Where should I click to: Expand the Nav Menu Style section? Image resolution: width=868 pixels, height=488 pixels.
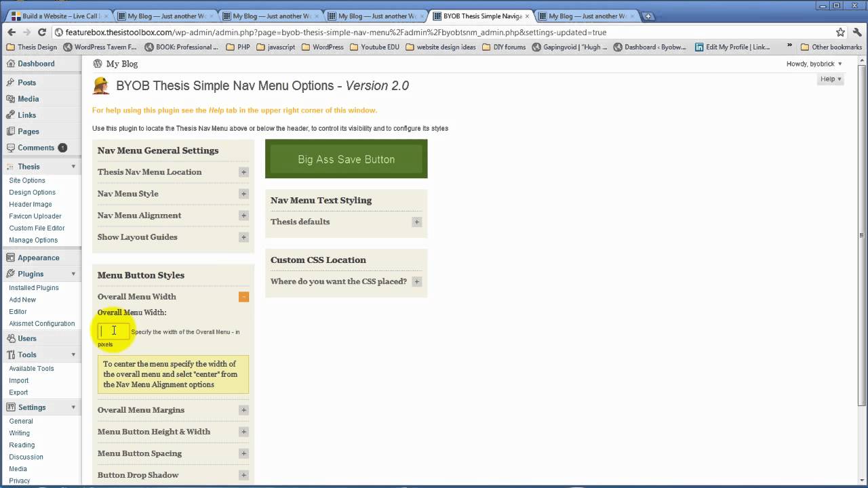(x=243, y=194)
